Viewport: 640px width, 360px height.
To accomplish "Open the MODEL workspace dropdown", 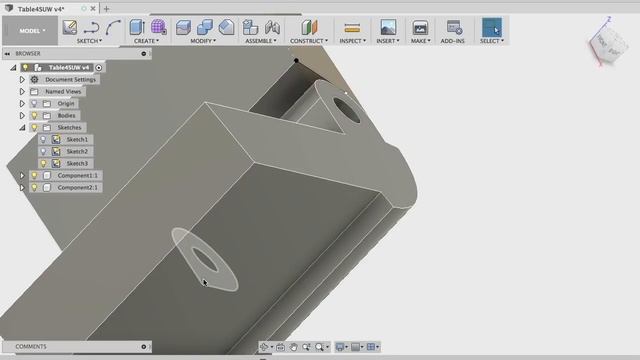I will click(32, 31).
